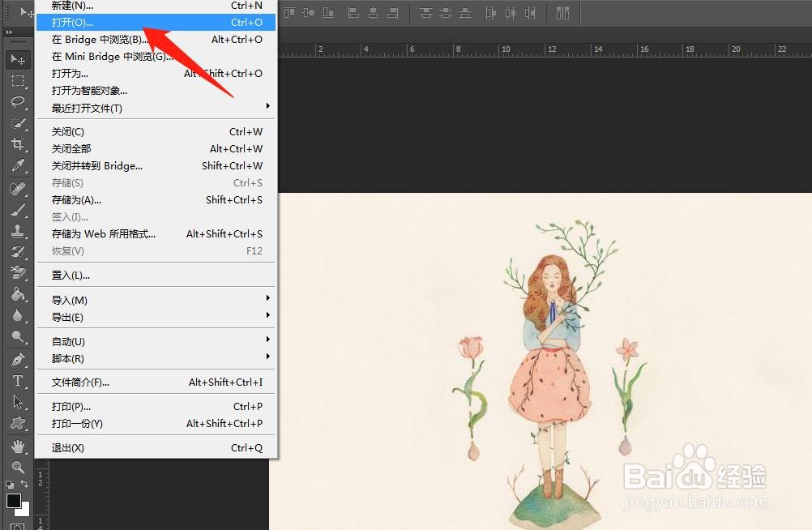Select the Rectangular Marquee tool
The image size is (812, 530).
point(18,81)
